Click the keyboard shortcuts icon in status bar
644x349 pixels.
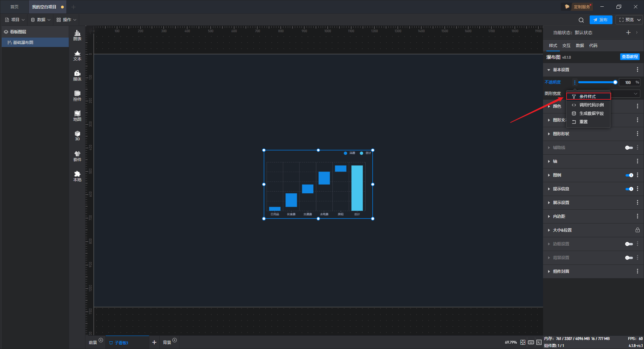(531, 342)
